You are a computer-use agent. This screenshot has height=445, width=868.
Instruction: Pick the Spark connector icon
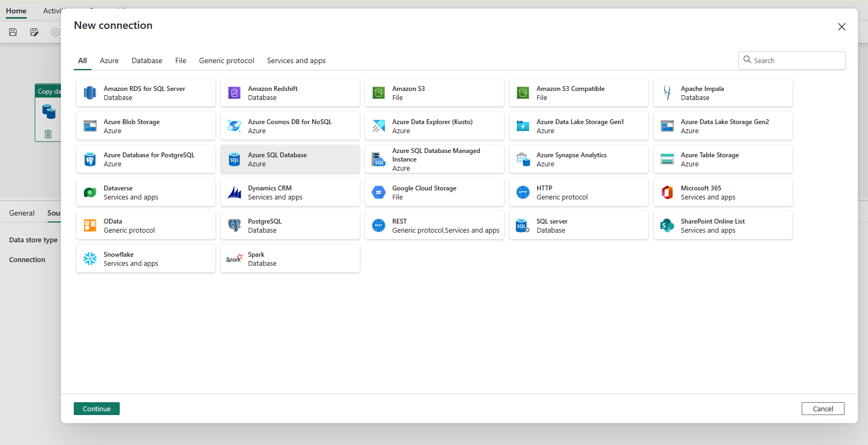click(x=234, y=259)
